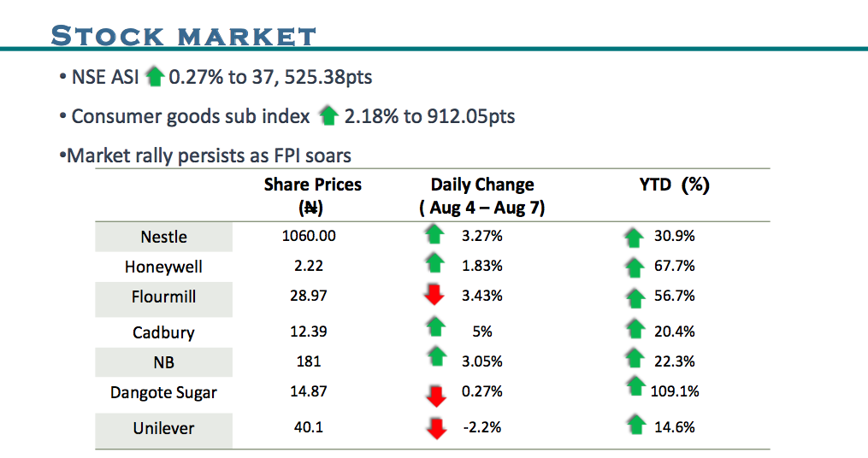The image size is (868, 458).
Task: Click Dangote Sugar's red down arrow
Action: coord(435,394)
